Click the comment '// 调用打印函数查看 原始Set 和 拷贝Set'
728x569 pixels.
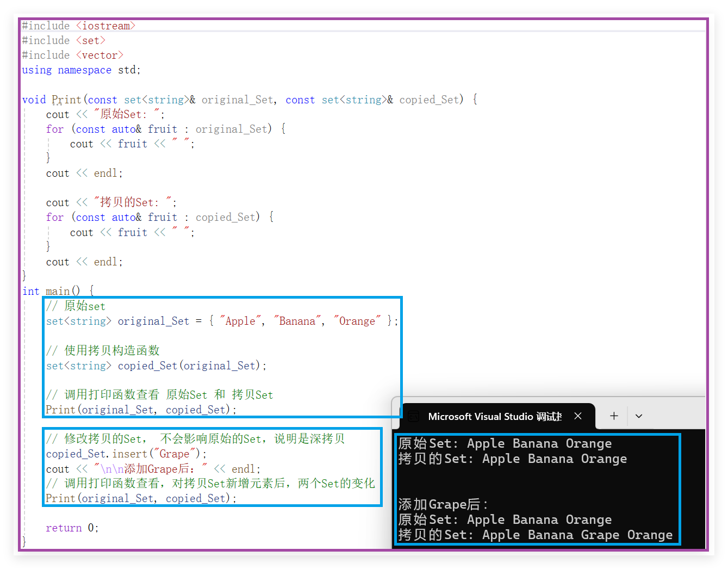click(x=159, y=395)
